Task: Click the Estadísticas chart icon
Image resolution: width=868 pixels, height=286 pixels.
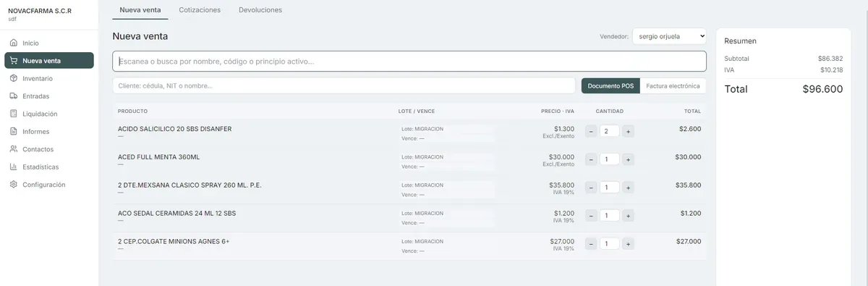Action: 14,167
